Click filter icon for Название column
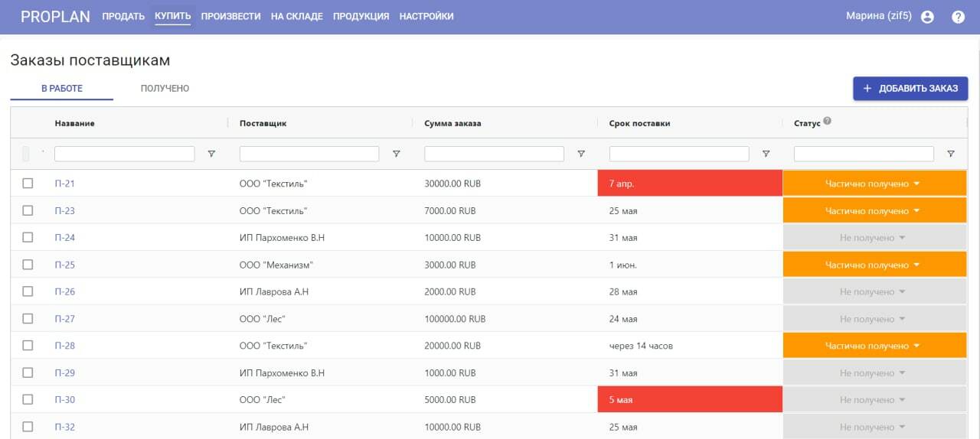Image resolution: width=980 pixels, height=439 pixels. (211, 154)
